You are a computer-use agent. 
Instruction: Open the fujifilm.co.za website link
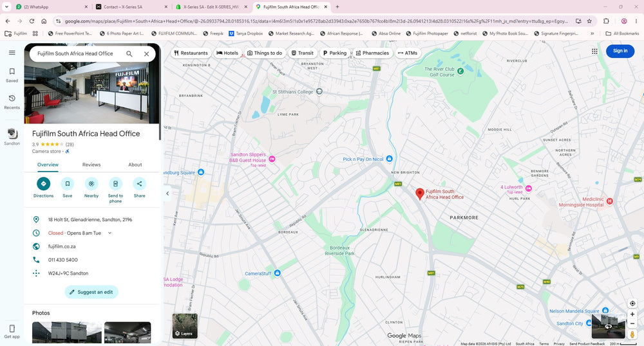(x=62, y=246)
